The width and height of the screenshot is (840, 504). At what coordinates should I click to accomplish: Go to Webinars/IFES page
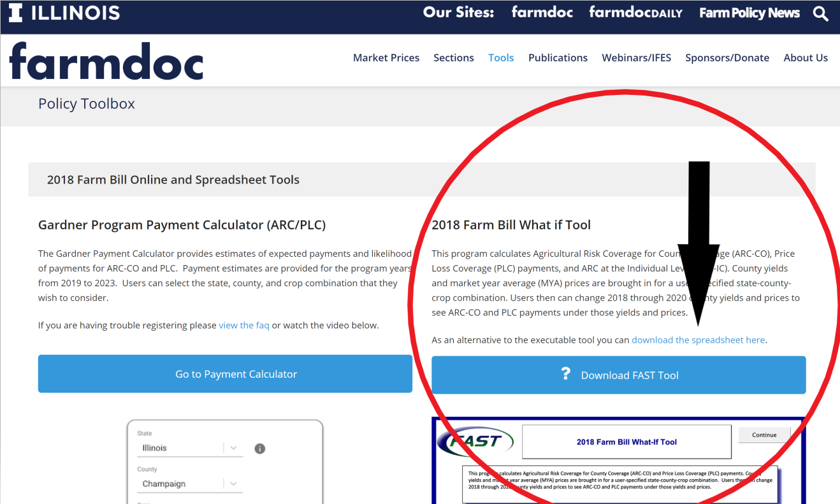[636, 58]
